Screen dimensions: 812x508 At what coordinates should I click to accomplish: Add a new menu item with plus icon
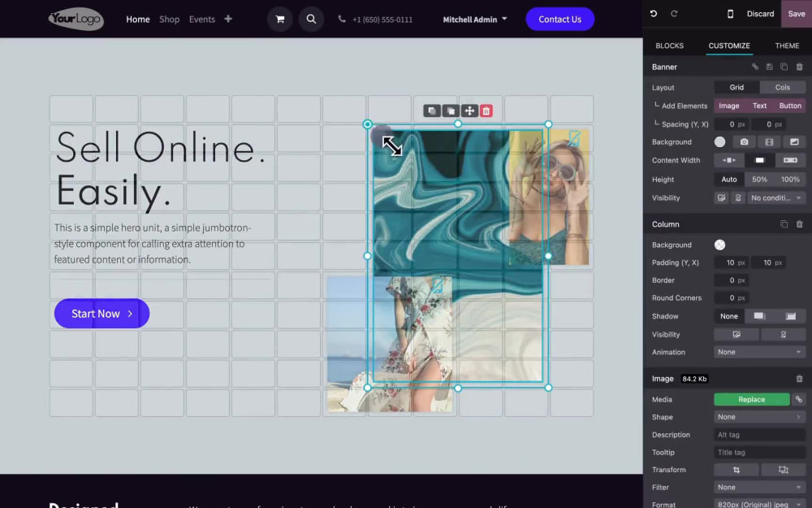(x=228, y=20)
